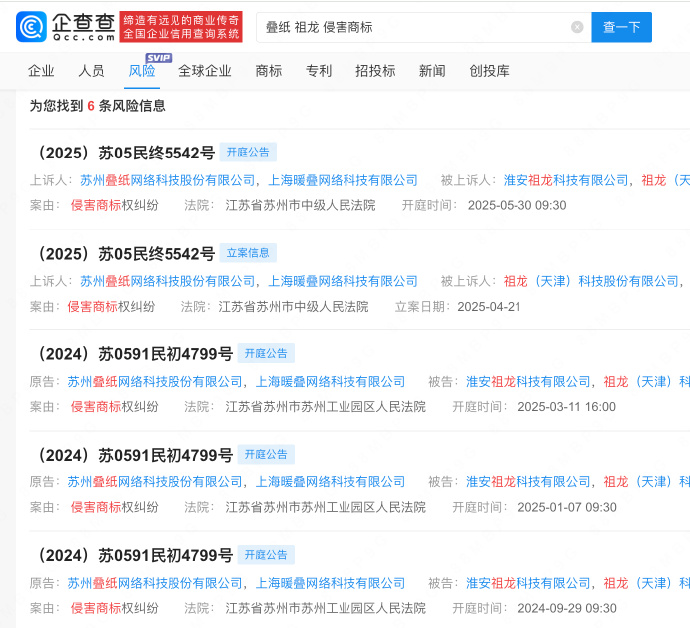Open 苏州叠纸网络科技股份有限公司 in first result
Screen dimensions: 690x628
click(x=168, y=180)
